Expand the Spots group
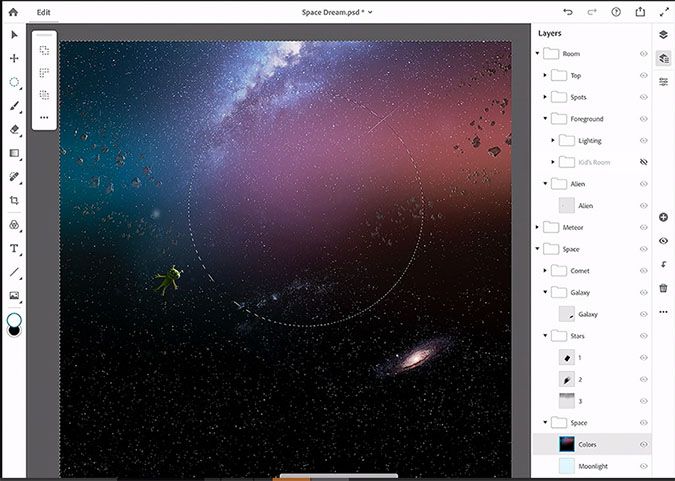Image resolution: width=675 pixels, height=481 pixels. [545, 96]
